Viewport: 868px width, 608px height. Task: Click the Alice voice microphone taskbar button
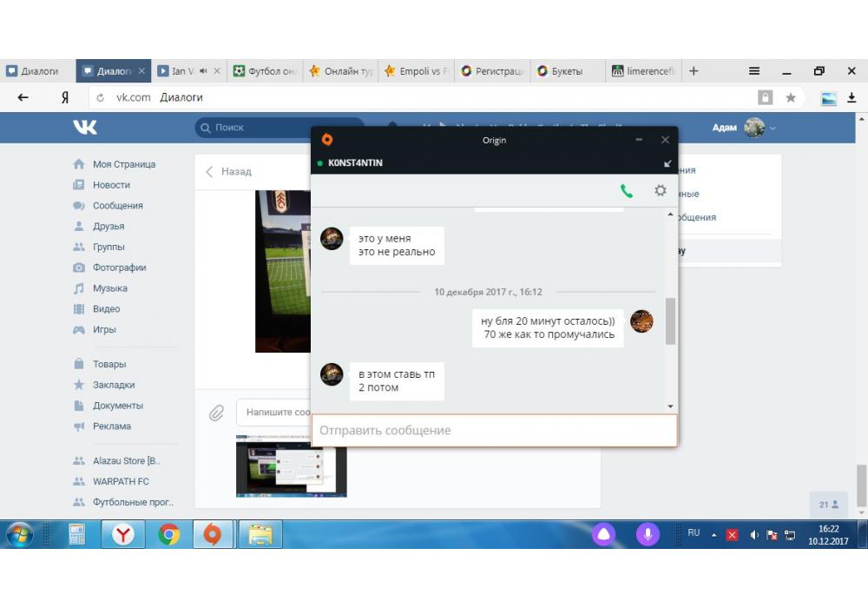tap(648, 534)
